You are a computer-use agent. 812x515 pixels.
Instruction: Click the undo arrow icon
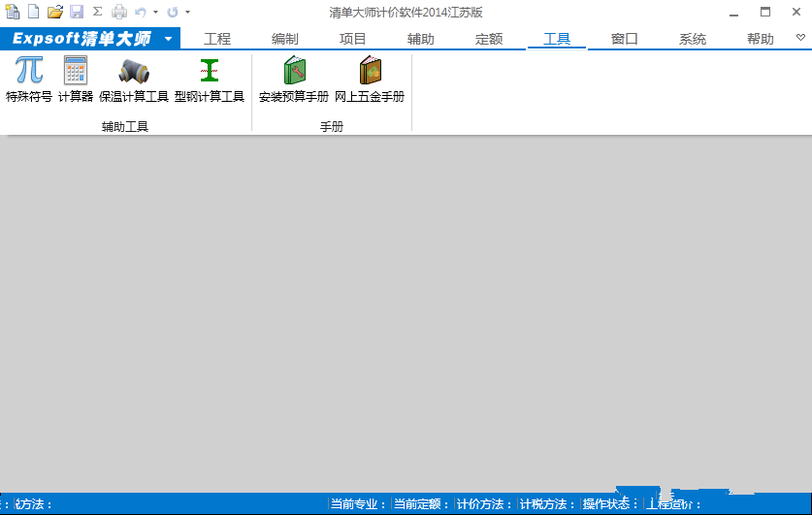[x=141, y=12]
